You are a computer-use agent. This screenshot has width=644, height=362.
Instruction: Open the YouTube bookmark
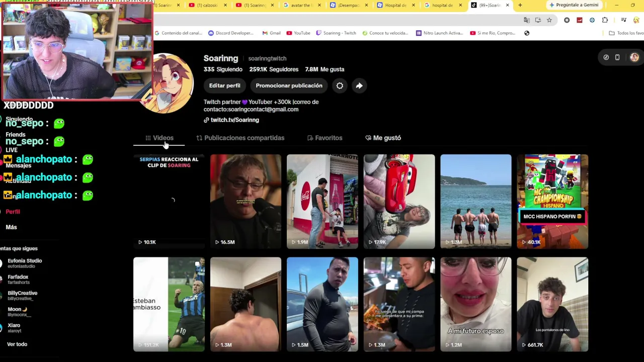[x=298, y=33]
